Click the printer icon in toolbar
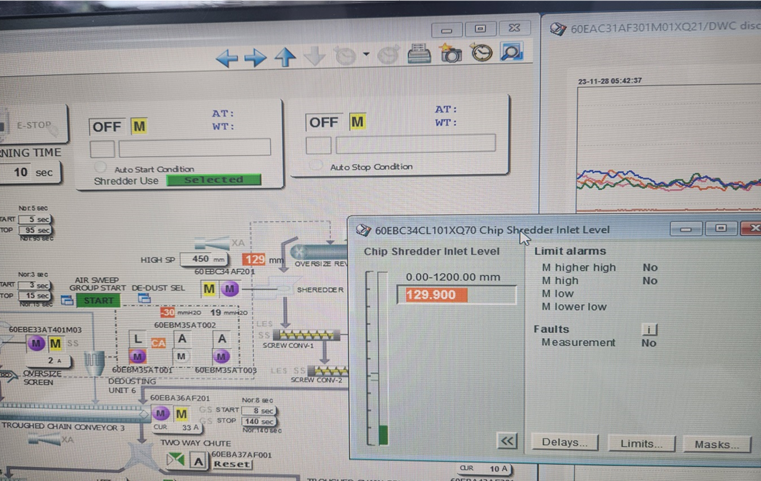Image resolution: width=761 pixels, height=481 pixels. click(420, 54)
